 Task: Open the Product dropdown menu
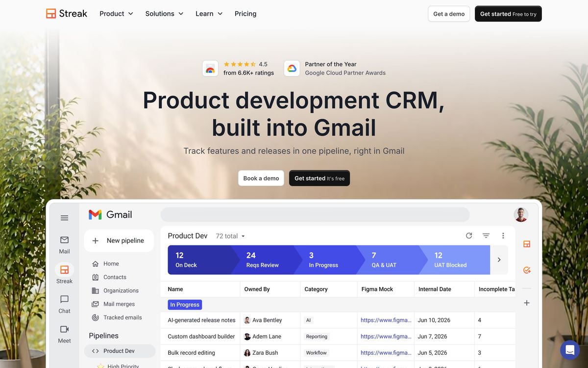point(116,14)
